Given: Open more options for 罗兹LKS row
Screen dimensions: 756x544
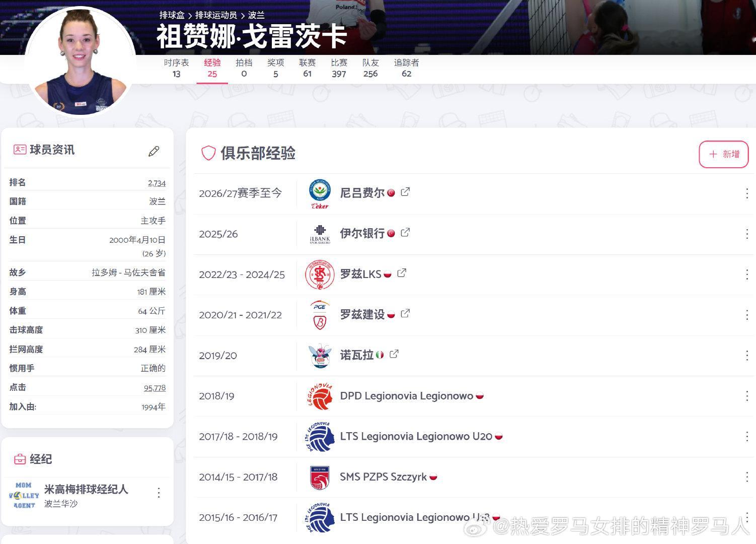Looking at the screenshot, I should [x=747, y=275].
